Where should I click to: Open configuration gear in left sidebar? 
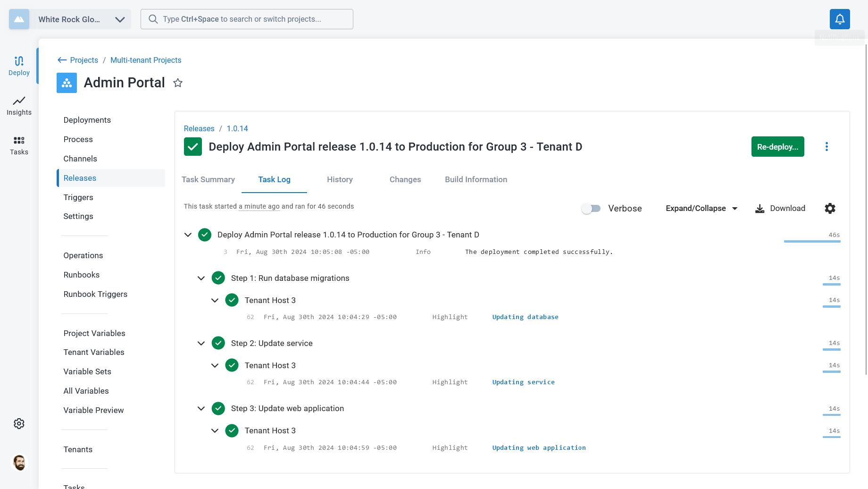pyautogui.click(x=19, y=424)
